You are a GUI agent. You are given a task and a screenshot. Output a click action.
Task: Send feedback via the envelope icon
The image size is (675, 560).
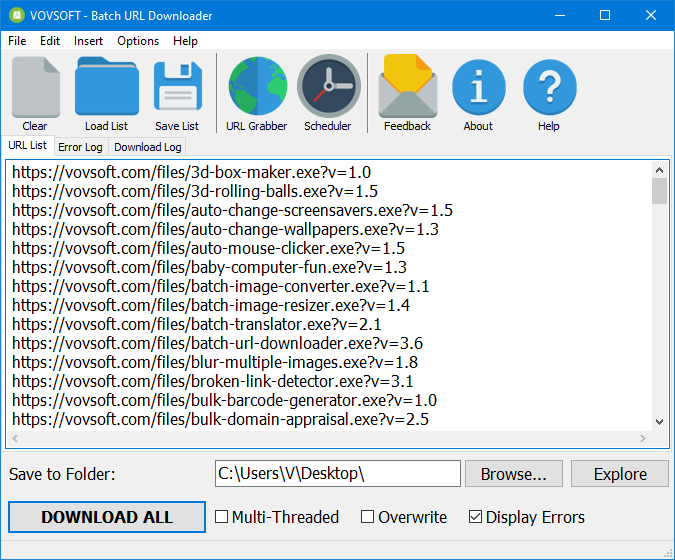click(408, 86)
